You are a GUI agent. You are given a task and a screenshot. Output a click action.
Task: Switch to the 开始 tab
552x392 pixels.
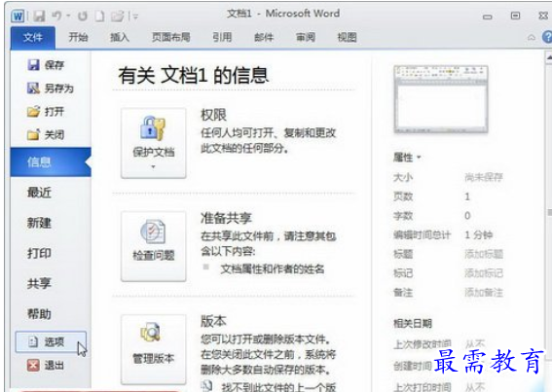coord(78,37)
